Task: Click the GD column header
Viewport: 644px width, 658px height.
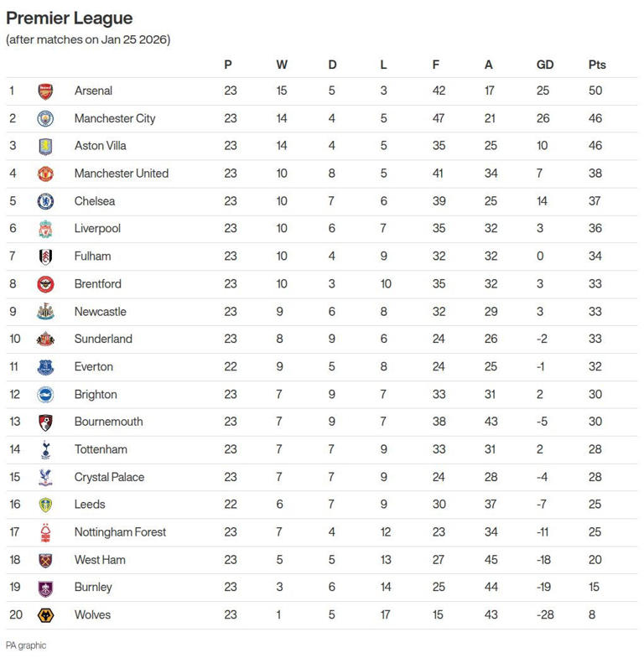Action: click(x=545, y=65)
